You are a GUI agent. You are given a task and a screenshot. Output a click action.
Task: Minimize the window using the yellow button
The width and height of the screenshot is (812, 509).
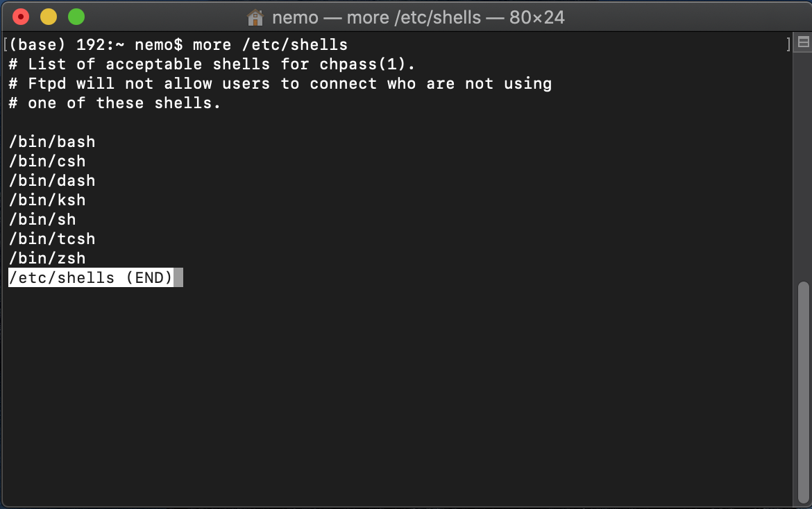click(x=49, y=17)
